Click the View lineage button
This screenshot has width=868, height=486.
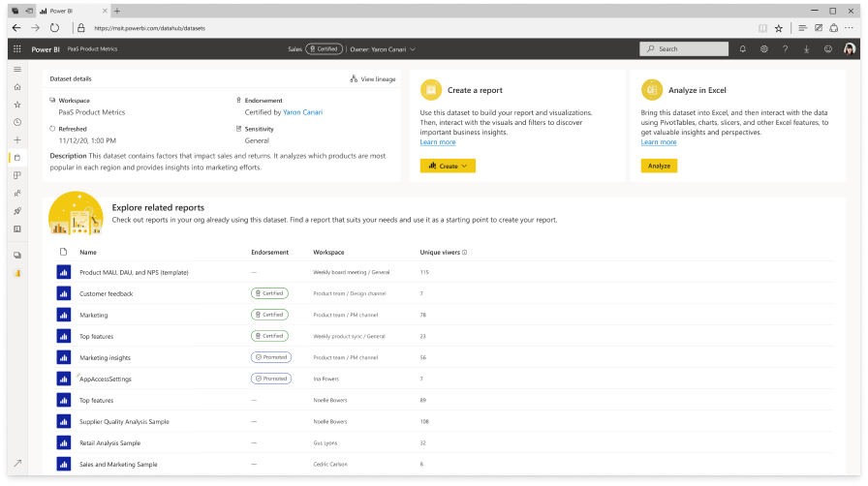tap(373, 79)
